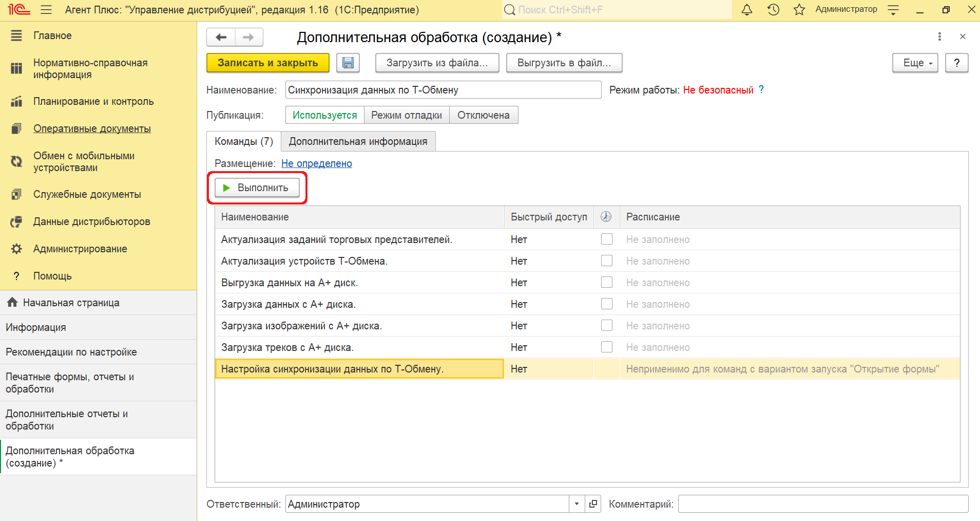
Task: Click Нет quick access for Актуализация устройств row
Action: [519, 261]
